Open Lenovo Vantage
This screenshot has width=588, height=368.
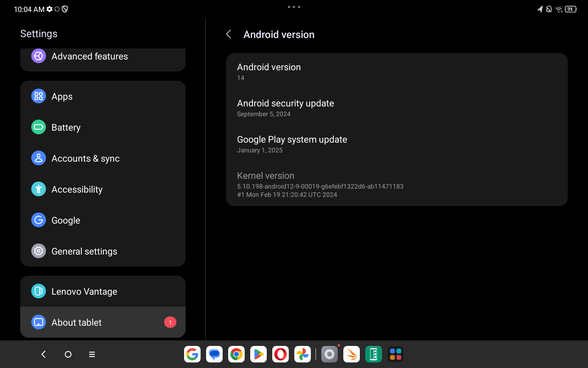[103, 291]
